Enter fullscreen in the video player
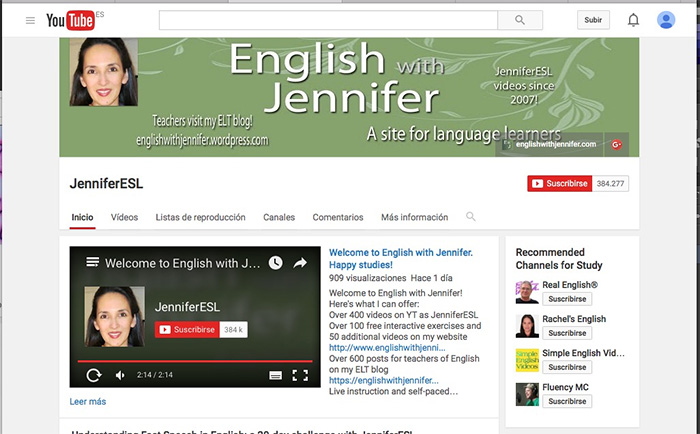The image size is (700, 434). tap(300, 375)
